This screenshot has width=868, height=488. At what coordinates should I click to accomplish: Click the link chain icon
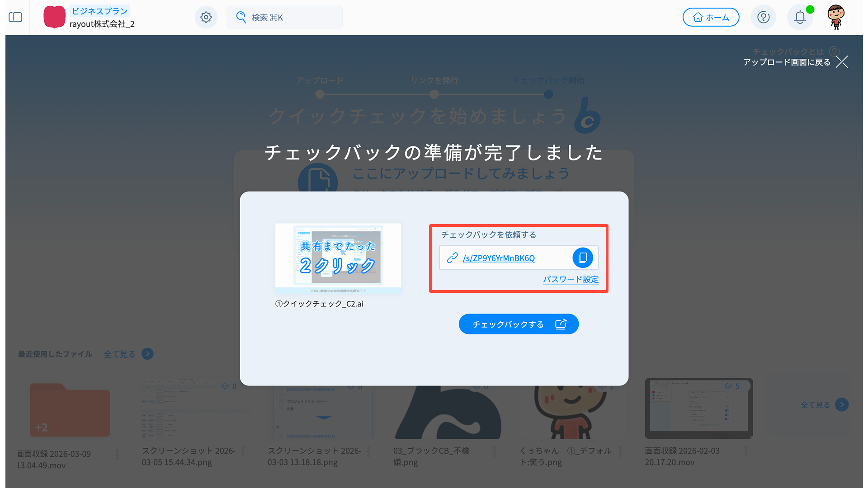[452, 258]
